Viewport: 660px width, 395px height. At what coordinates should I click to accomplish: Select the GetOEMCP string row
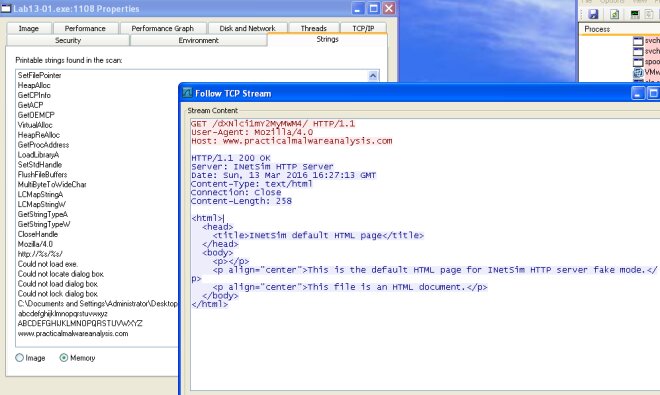(36, 115)
